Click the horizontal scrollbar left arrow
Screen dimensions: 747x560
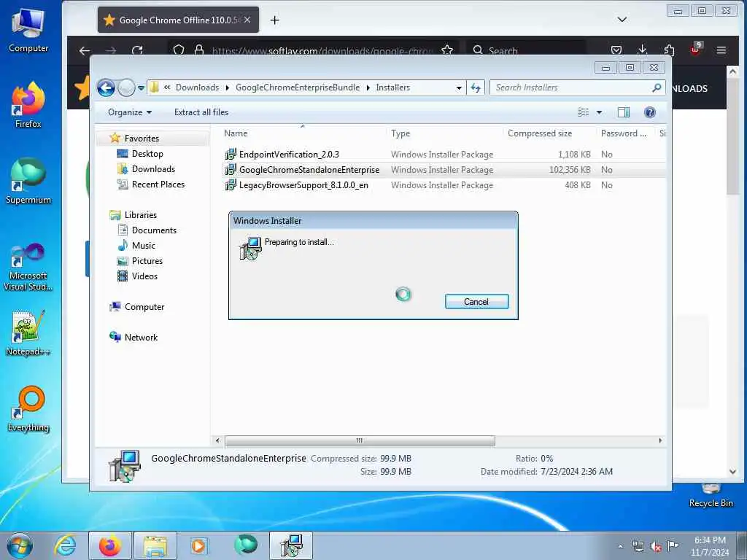pyautogui.click(x=217, y=441)
